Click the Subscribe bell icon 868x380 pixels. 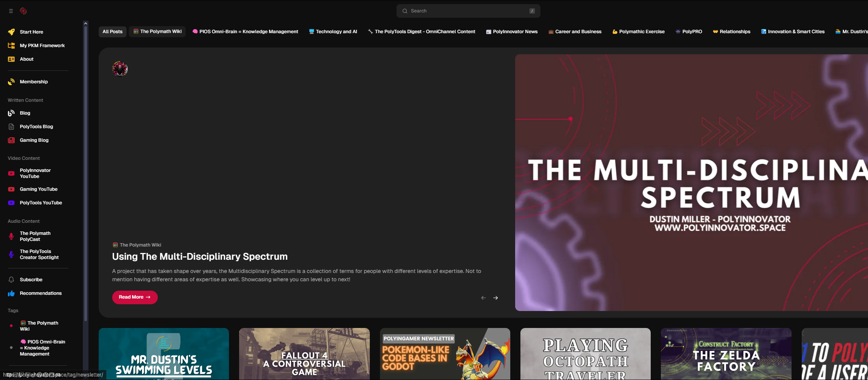(11, 280)
